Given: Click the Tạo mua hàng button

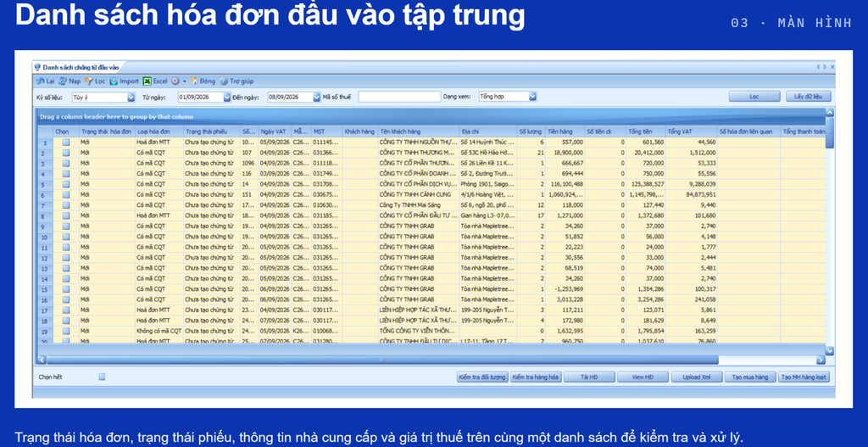Looking at the screenshot, I should pyautogui.click(x=750, y=377).
